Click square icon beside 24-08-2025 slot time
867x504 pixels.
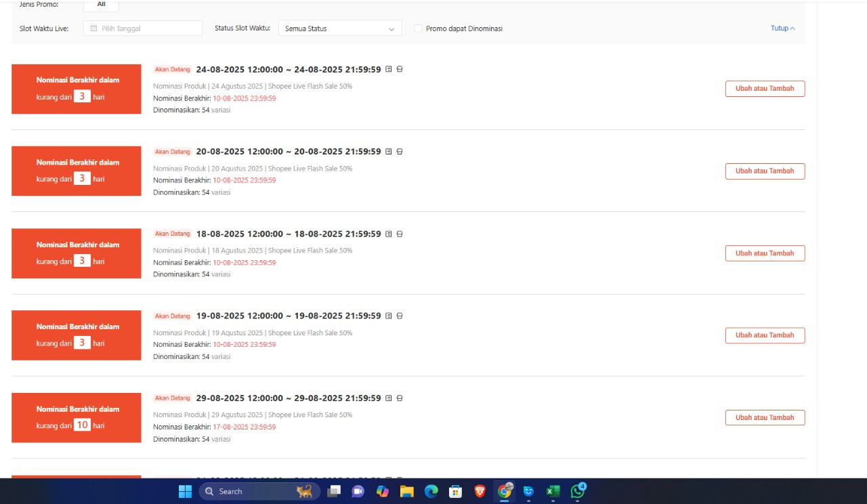389,69
